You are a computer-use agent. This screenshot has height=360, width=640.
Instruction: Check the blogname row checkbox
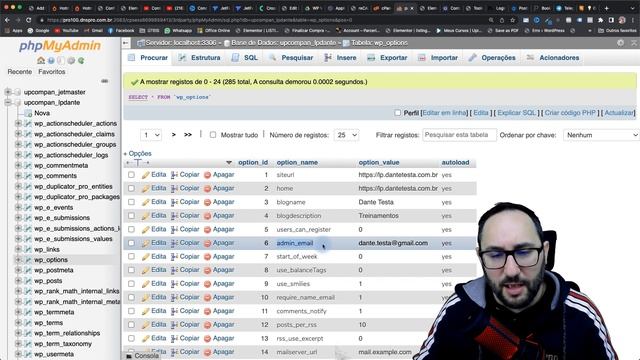click(131, 202)
